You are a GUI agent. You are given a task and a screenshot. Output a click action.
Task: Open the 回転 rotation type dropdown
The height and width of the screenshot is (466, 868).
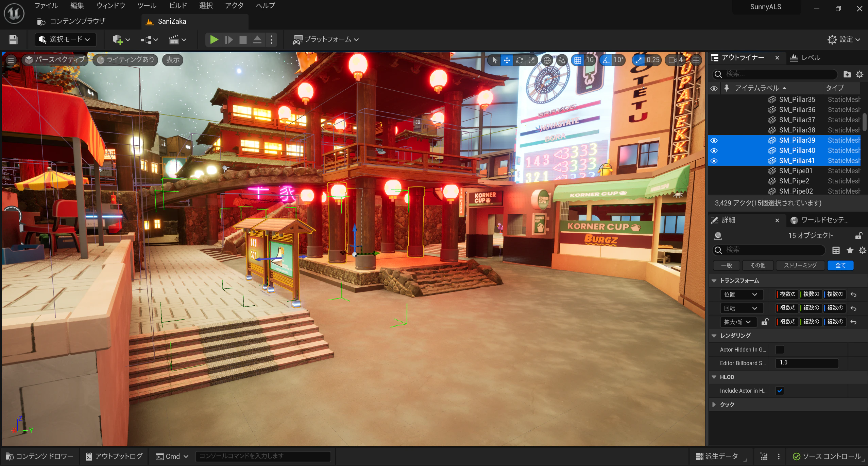click(742, 308)
